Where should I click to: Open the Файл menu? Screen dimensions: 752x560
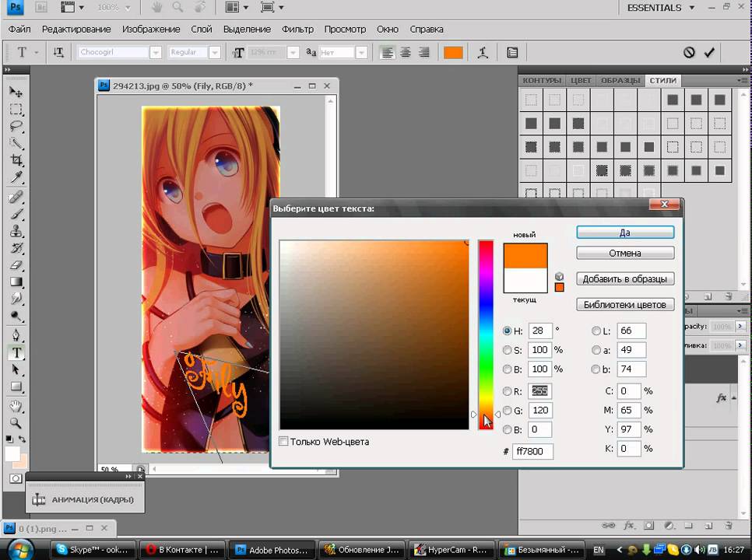pos(19,30)
